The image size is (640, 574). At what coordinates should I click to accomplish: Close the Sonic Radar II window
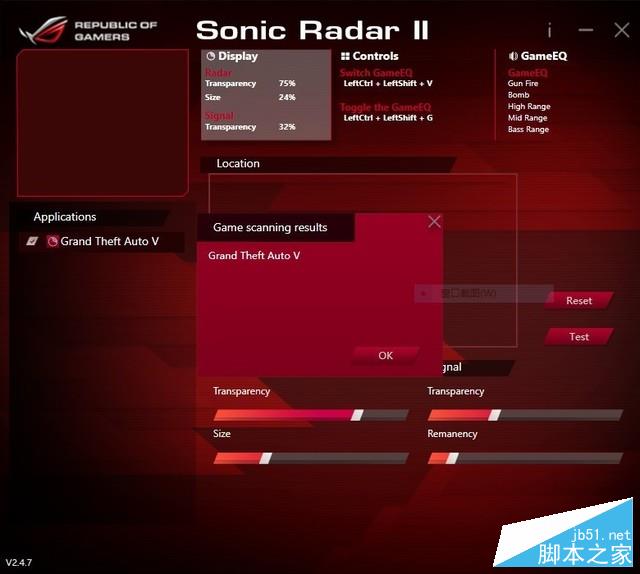[x=622, y=30]
